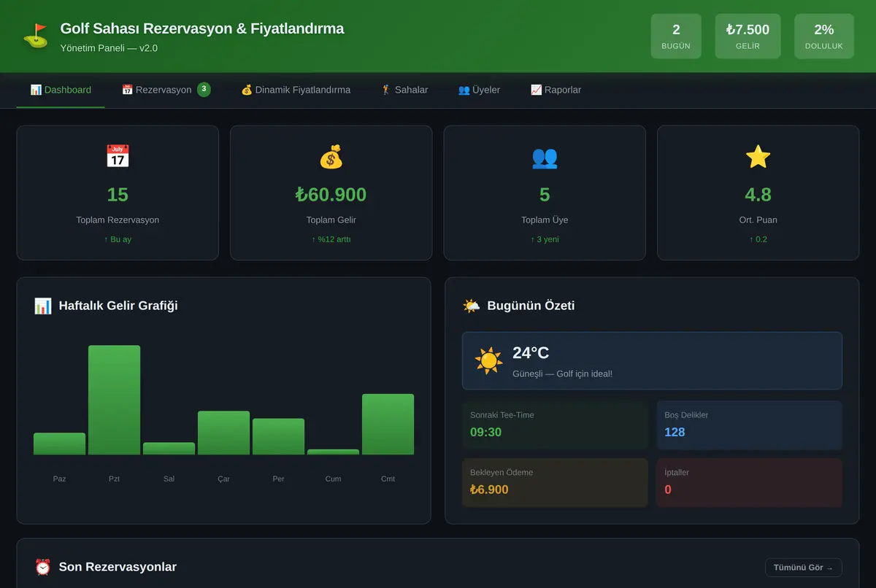
Task: Click the 24°C weather temperature text
Action: click(531, 353)
